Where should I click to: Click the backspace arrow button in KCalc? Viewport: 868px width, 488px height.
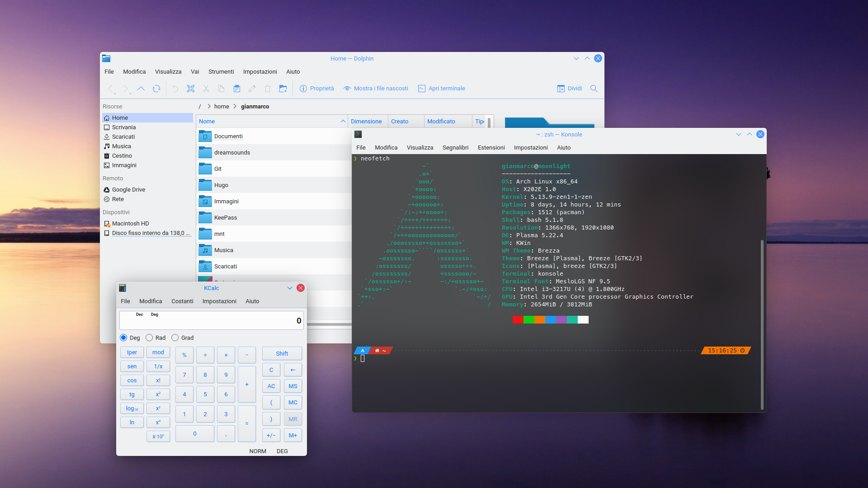(293, 370)
